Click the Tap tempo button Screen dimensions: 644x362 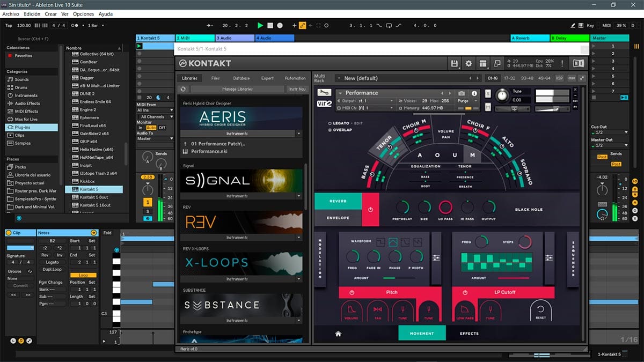(9, 25)
